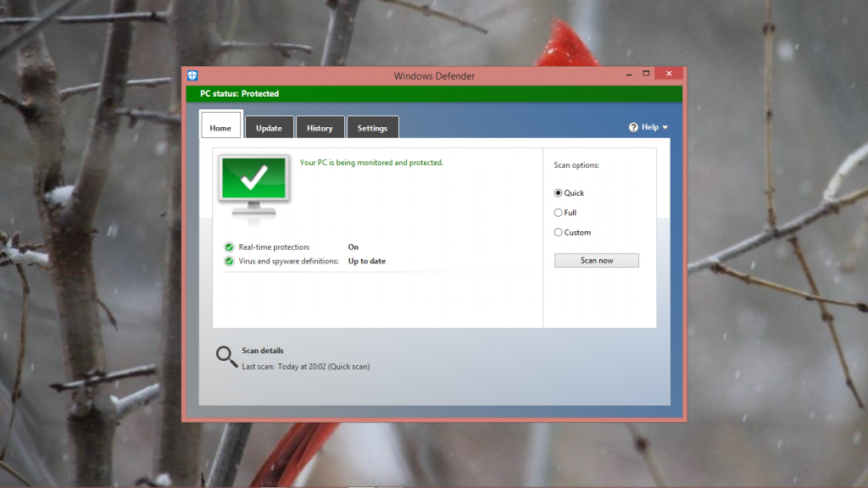Expand the Help dropdown arrow
Screen dimensions: 868x488
665,128
